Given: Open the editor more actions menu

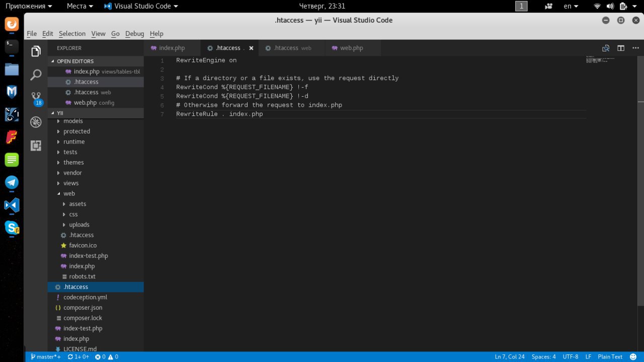Looking at the screenshot, I should 635,48.
